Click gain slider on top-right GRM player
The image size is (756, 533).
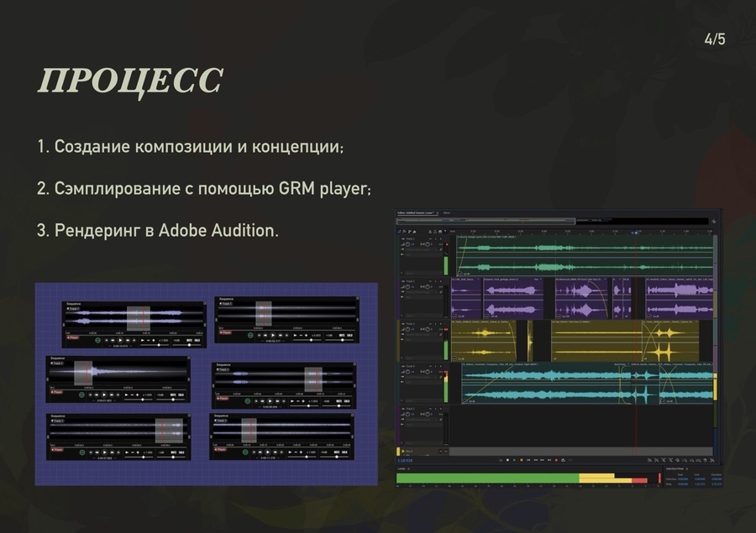(x=339, y=340)
